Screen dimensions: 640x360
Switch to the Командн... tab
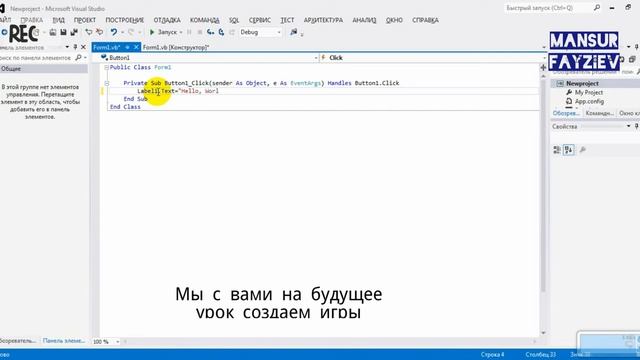pos(599,113)
